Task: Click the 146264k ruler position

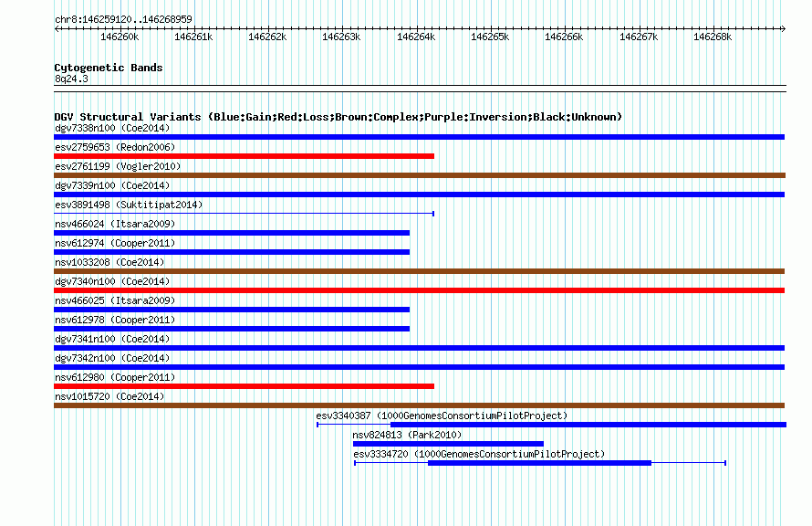Action: tap(416, 37)
